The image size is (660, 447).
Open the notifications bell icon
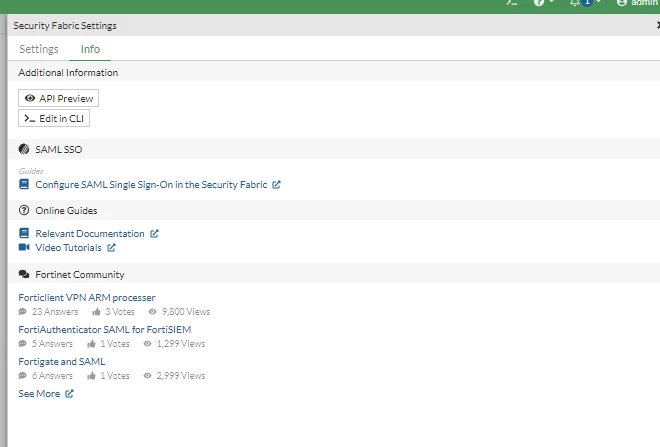[x=575, y=3]
